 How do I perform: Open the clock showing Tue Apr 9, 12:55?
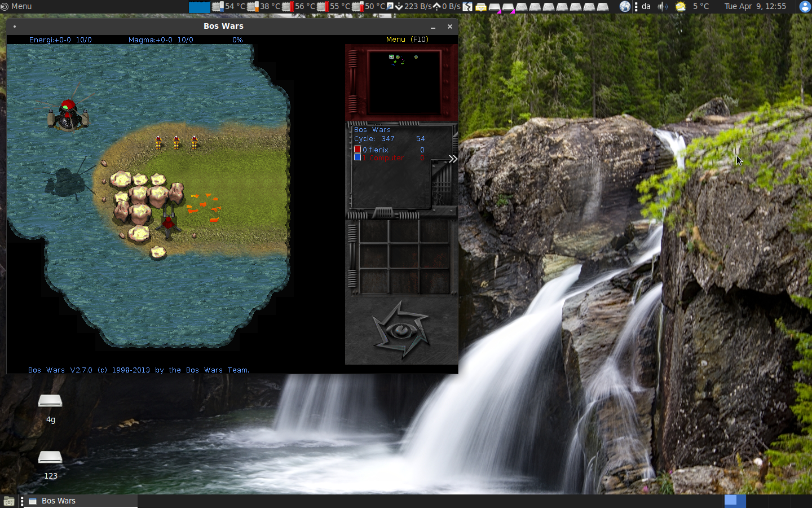click(754, 6)
